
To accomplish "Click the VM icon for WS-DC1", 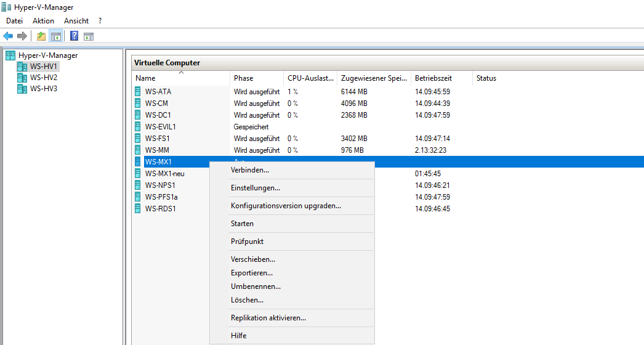I will point(137,115).
